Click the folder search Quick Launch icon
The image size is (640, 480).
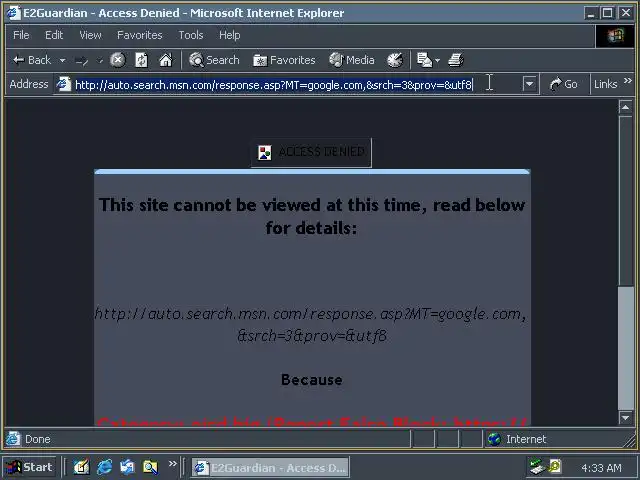click(x=150, y=467)
